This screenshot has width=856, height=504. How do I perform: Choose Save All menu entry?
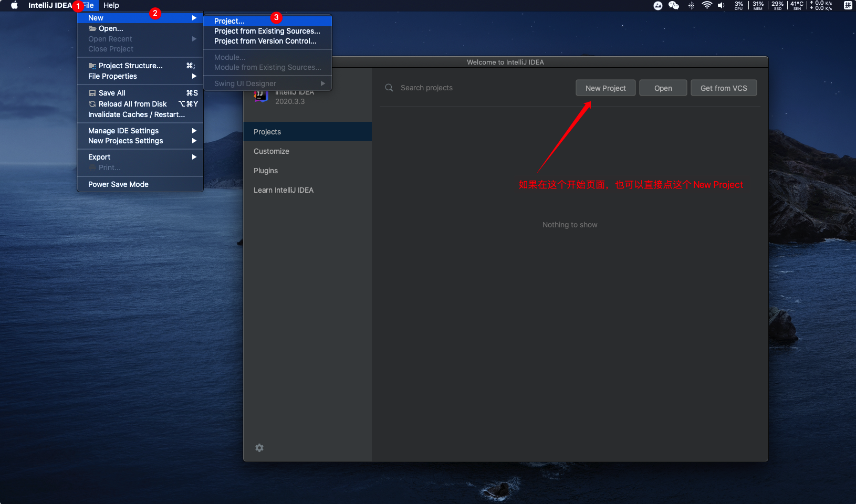(140, 93)
